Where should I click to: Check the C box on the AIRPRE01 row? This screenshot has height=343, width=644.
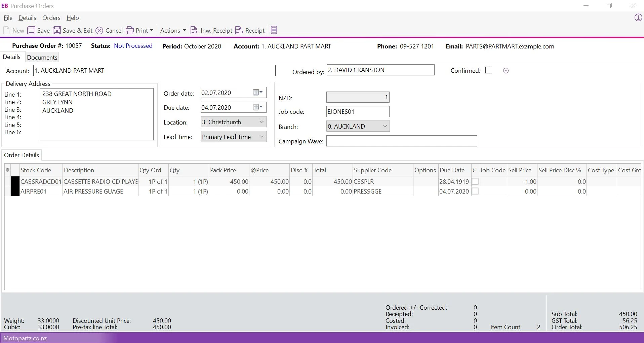[475, 191]
